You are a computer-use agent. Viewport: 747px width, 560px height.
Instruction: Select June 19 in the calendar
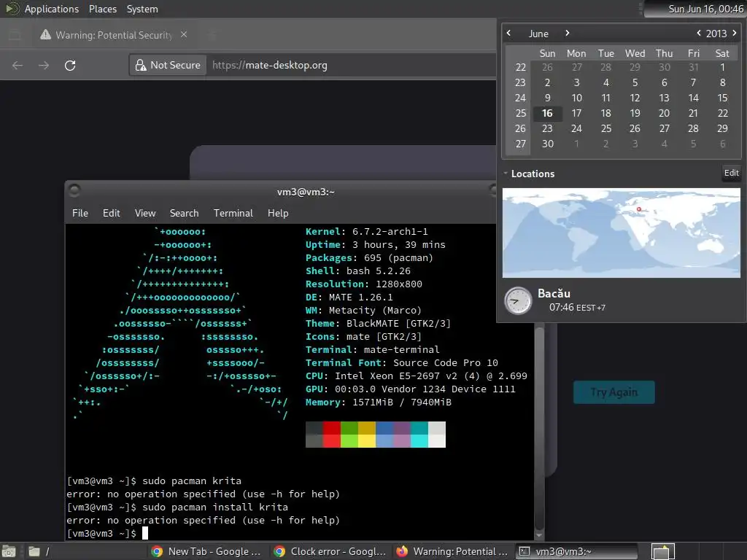click(x=635, y=113)
